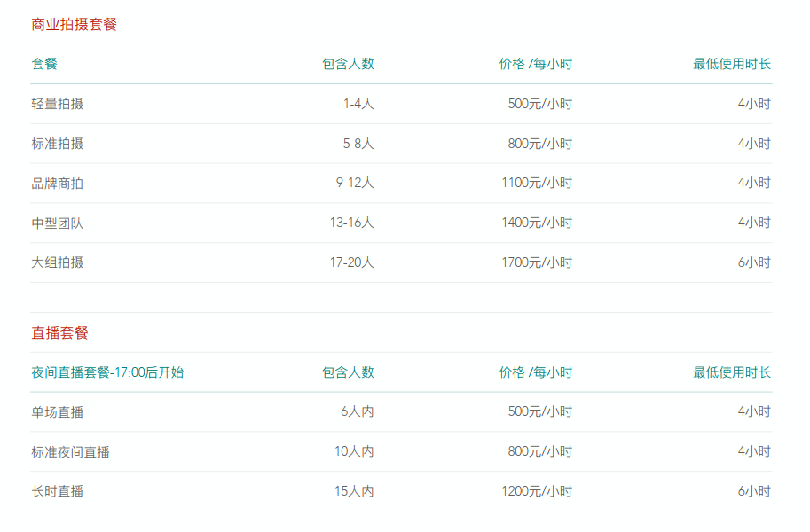Screen dimensions: 810x532
Task: Click the 大组拍摄 package name
Action: click(58, 262)
